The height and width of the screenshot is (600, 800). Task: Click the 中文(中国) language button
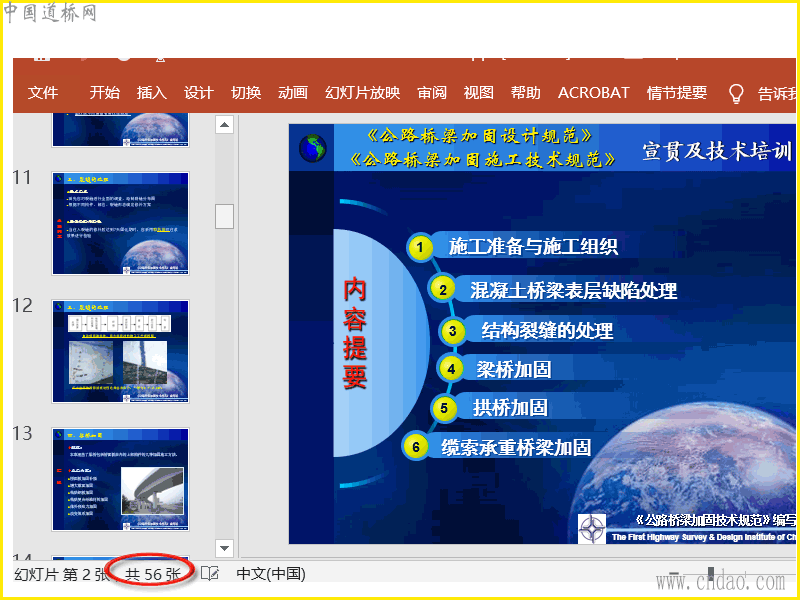click(x=271, y=574)
